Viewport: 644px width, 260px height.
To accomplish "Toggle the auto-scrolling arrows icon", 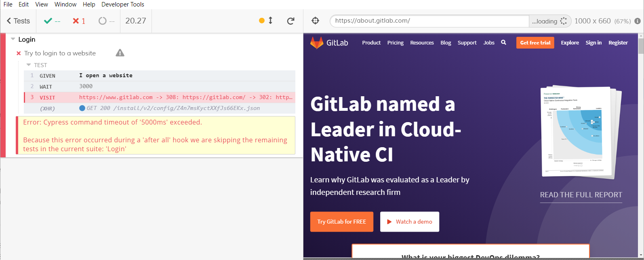I will coord(270,21).
